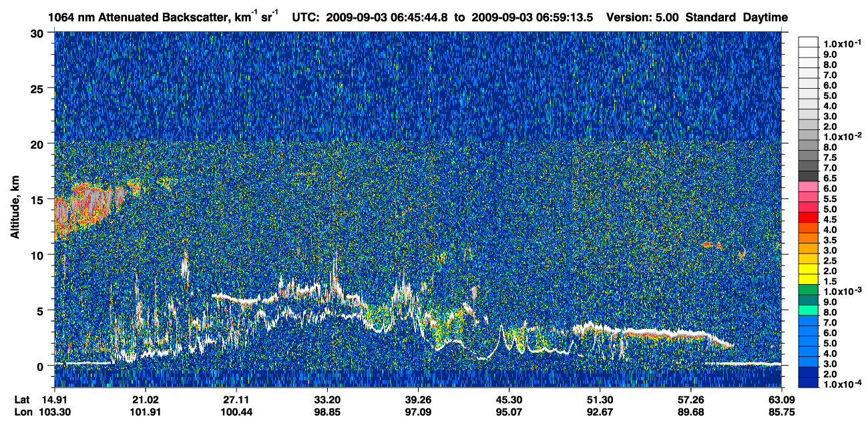Click the 'Lon' row label
This screenshot has height=445, width=868.
pyautogui.click(x=22, y=412)
